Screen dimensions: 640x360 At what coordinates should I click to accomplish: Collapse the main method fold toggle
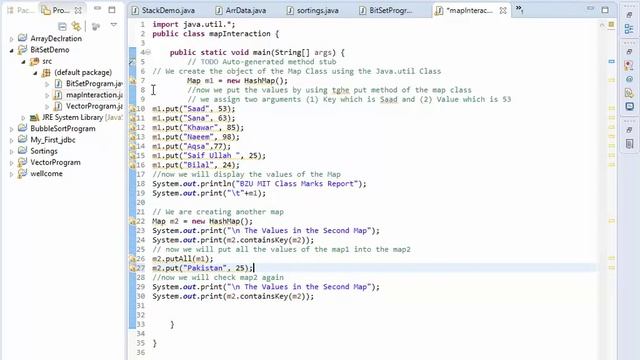pos(148,52)
